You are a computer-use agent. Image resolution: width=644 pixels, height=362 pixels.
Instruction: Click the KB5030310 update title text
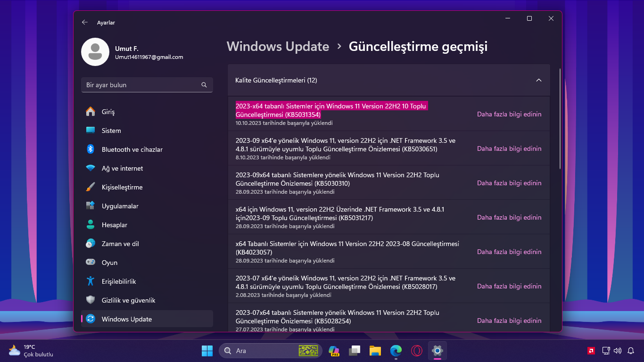[338, 179]
